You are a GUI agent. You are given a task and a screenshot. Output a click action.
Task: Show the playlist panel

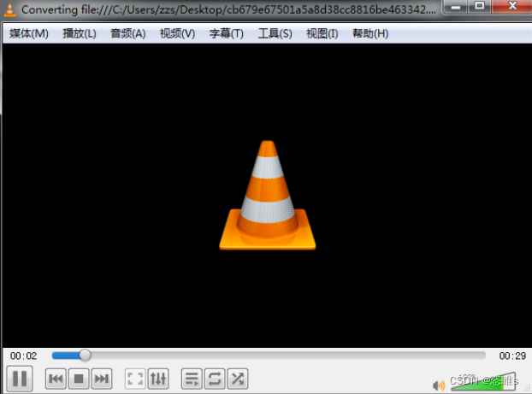(192, 379)
